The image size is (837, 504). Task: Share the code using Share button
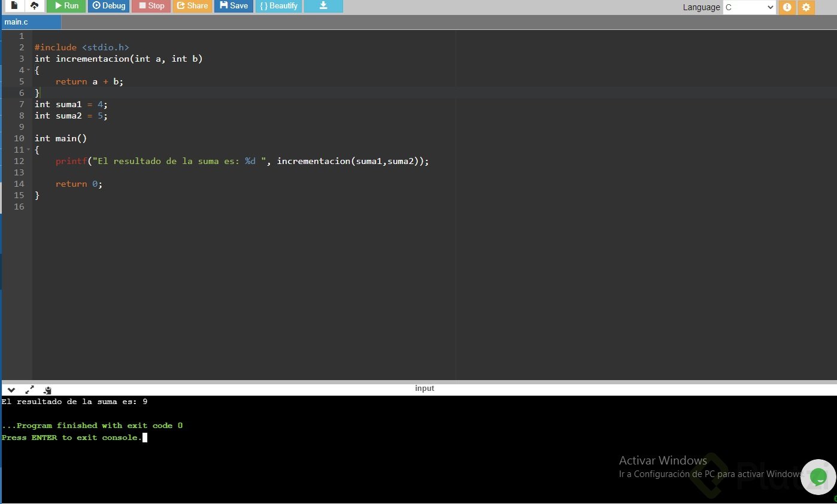[192, 6]
